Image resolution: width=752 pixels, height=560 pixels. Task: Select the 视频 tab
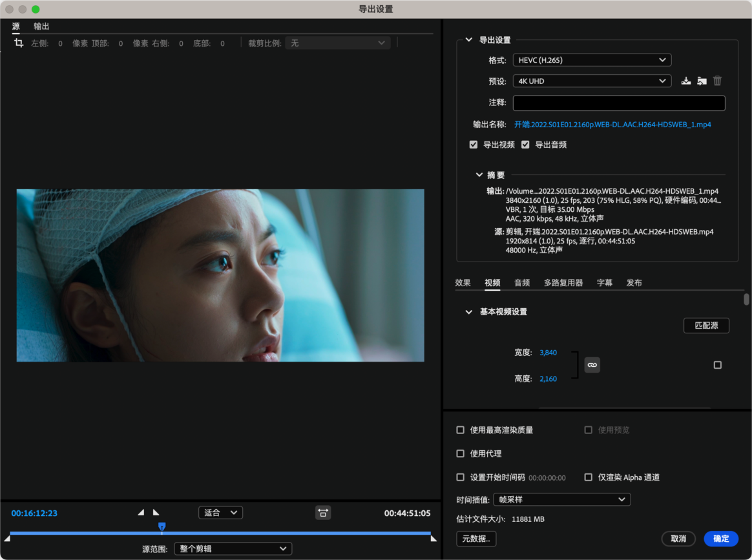pyautogui.click(x=492, y=283)
